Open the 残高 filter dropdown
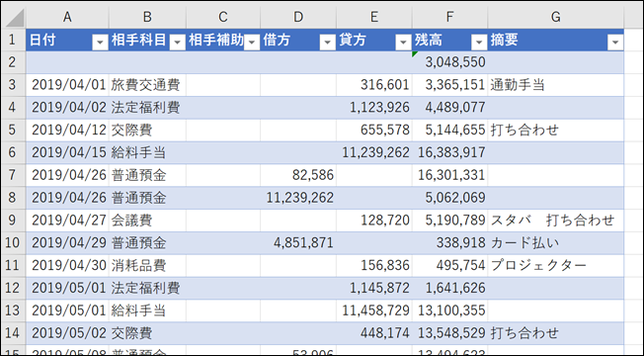 [x=479, y=42]
